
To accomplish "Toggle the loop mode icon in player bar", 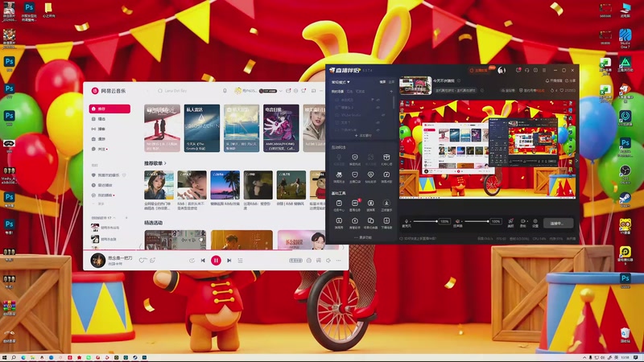I will click(192, 261).
